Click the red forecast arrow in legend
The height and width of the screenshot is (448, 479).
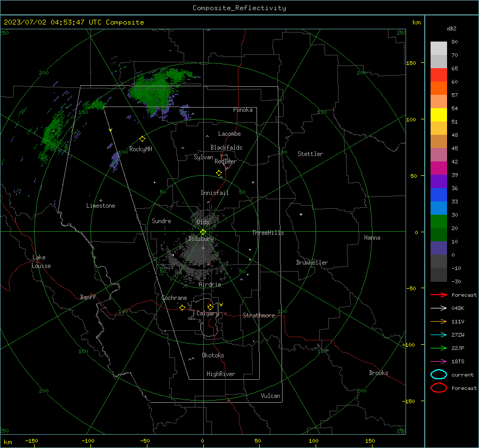439,295
